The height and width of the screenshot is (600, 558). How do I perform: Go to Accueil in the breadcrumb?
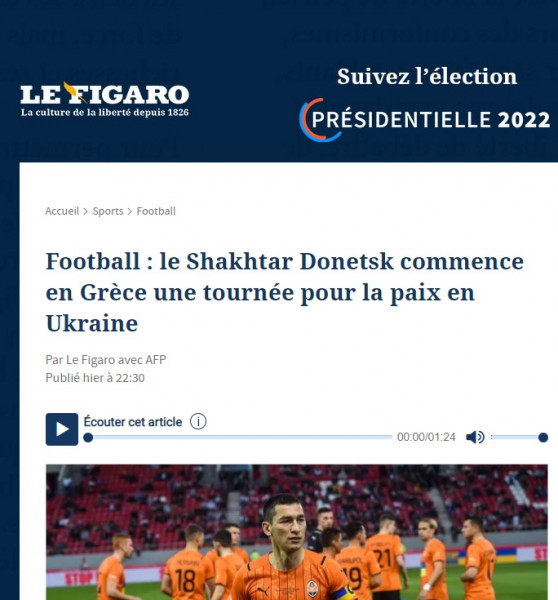click(62, 211)
